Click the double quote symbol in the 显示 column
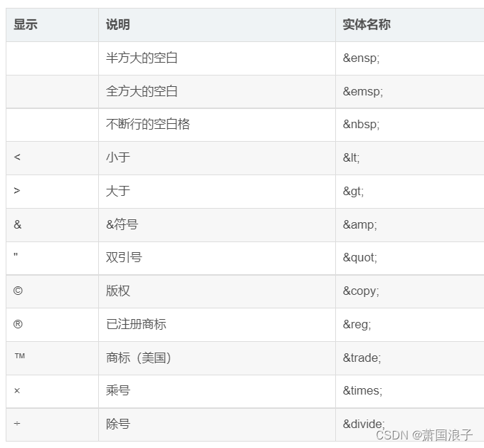This screenshot has width=484, height=448. 16,256
